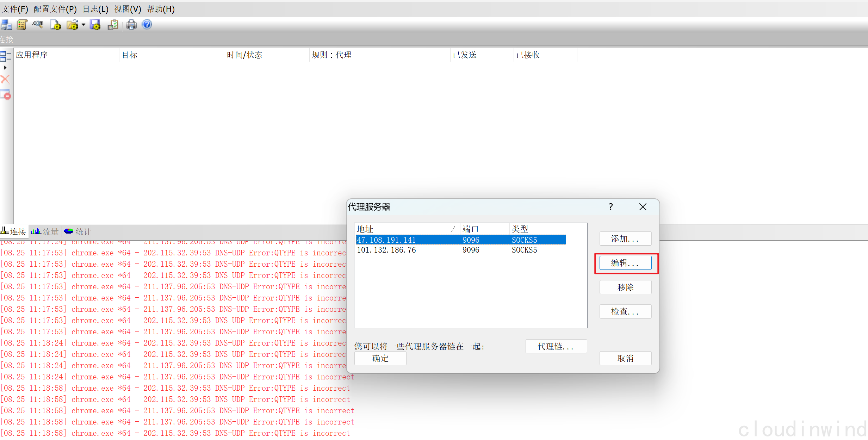Click the clipboard checklist toolbar icon

click(113, 25)
